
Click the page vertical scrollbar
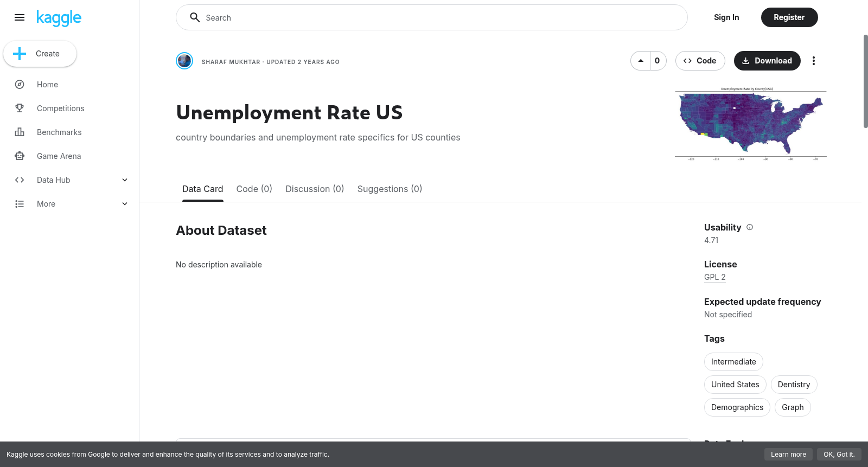[x=865, y=81]
